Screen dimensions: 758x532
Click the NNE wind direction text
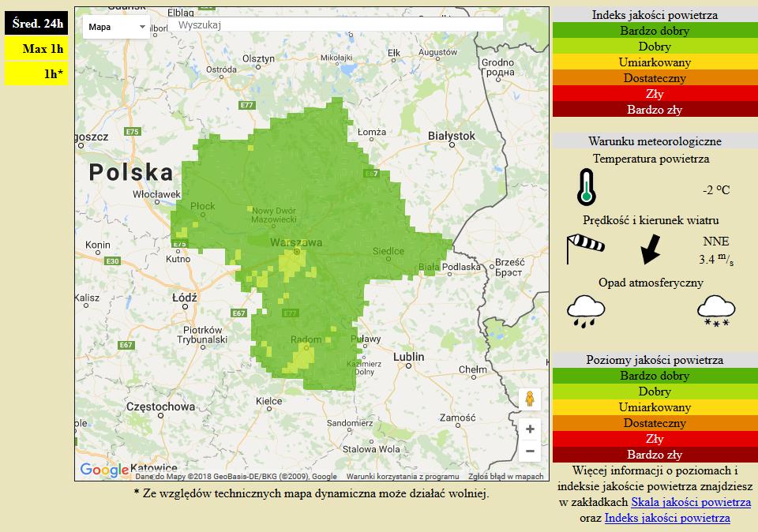[x=716, y=241]
